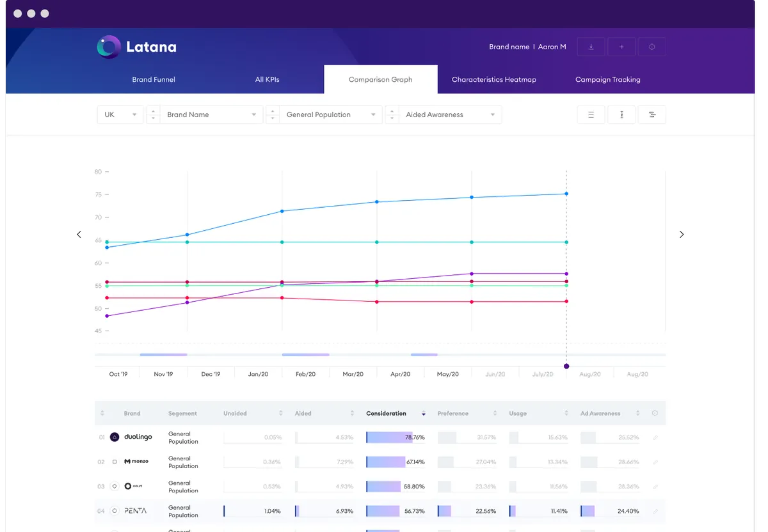The width and height of the screenshot is (768, 532).
Task: Click the monzo brand logo
Action: pyautogui.click(x=136, y=461)
